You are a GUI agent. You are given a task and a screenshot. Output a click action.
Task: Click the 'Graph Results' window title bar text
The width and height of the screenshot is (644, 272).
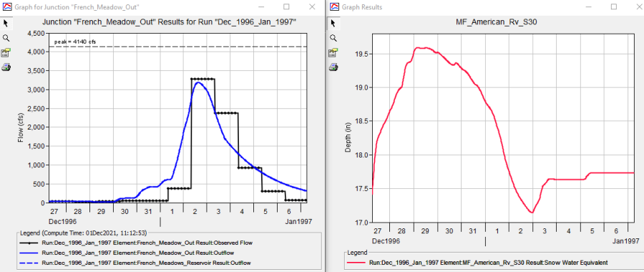pos(362,7)
